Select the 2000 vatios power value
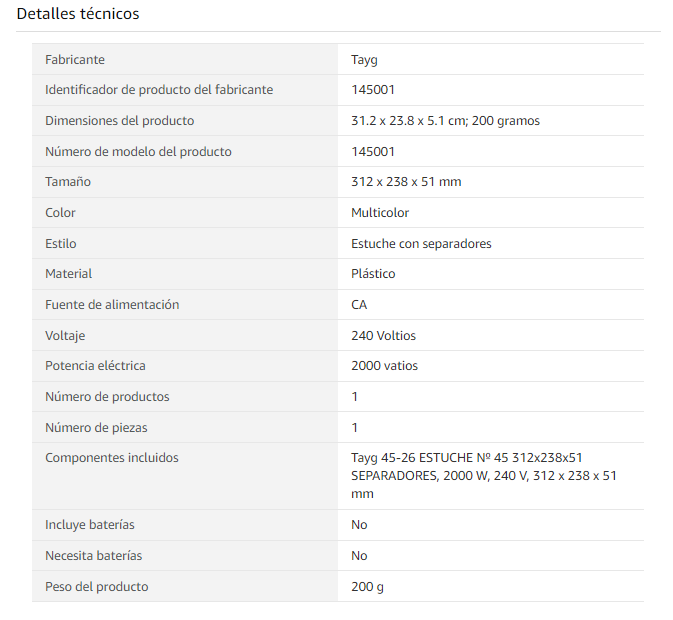Viewport: 673px width, 620px height. (x=384, y=366)
